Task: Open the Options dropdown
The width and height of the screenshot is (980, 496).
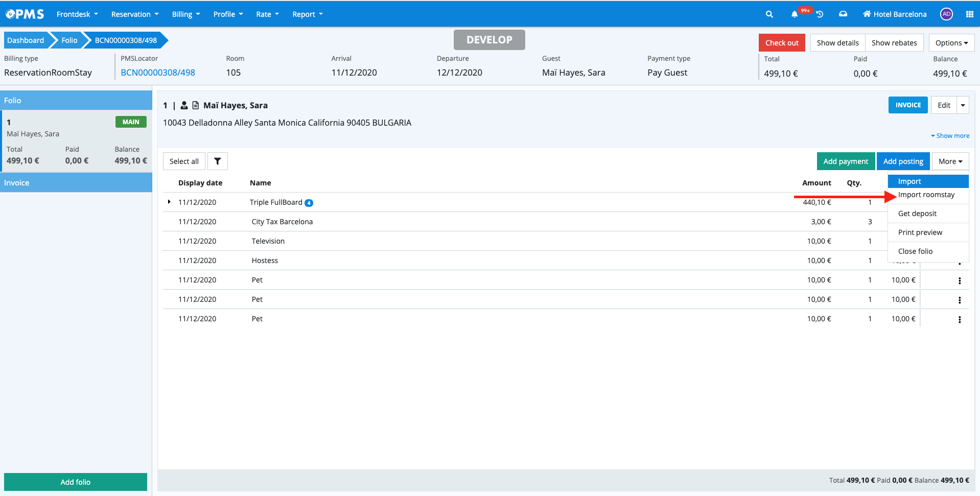Action: point(951,43)
